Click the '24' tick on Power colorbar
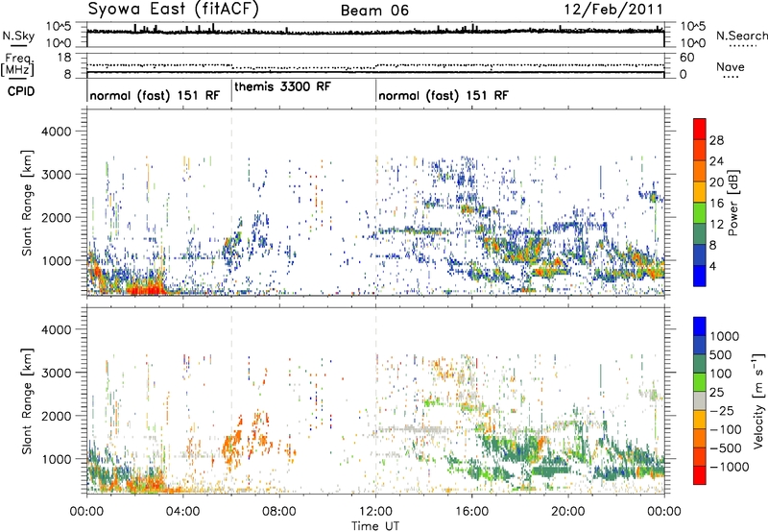 [x=716, y=161]
